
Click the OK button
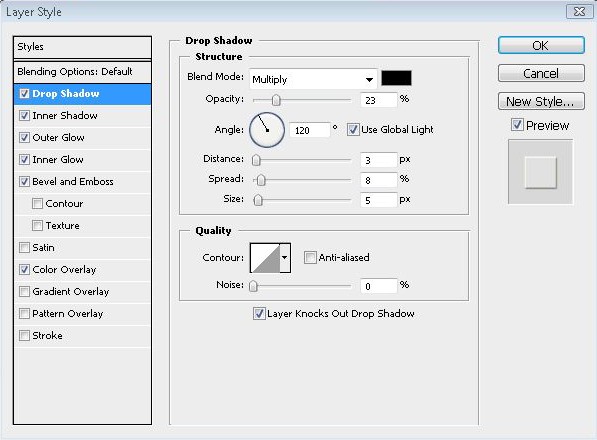coord(541,45)
